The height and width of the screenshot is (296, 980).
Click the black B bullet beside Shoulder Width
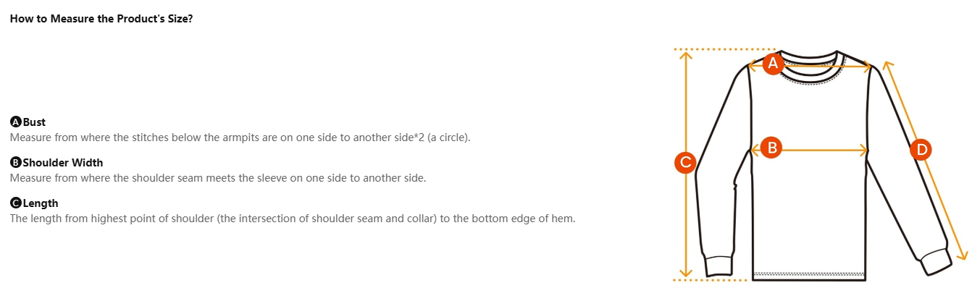pyautogui.click(x=15, y=163)
